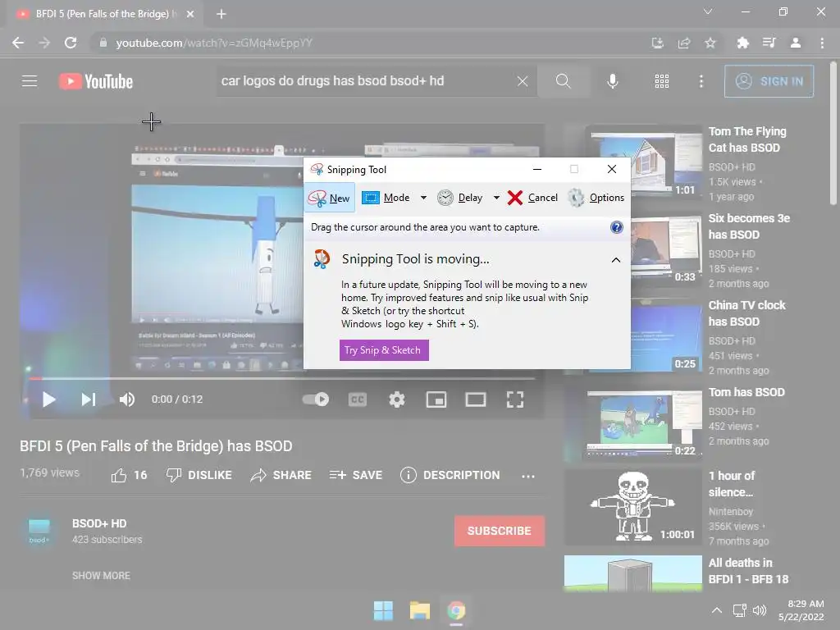Screen dimensions: 840x630
Task: Open YouTube settings three-dot menu
Action: [701, 81]
